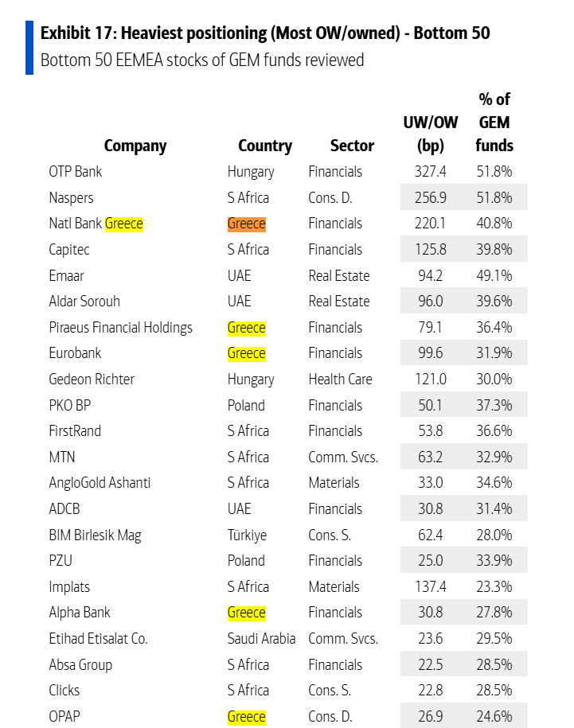Screen dimensions: 574x728
Task: Click the Country column header
Action: click(264, 146)
